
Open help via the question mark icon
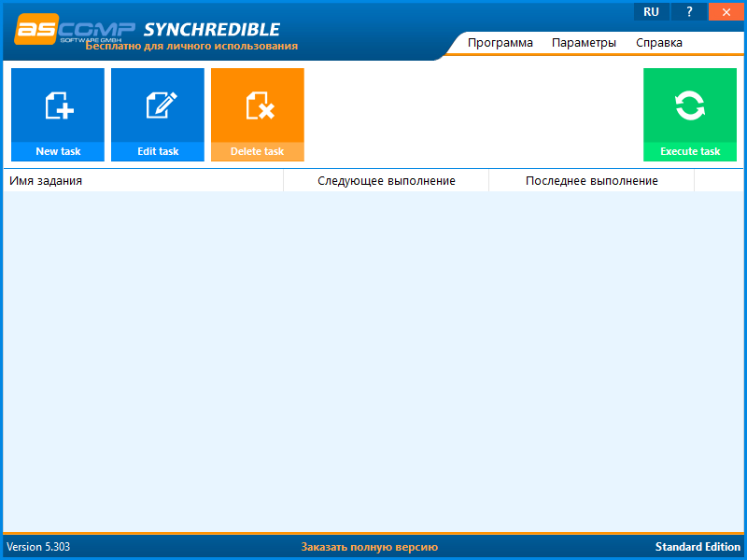point(688,11)
